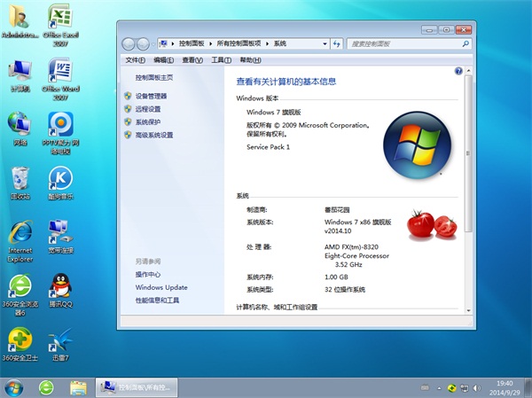Launch Office Excel 2007 shortcut

point(60,25)
